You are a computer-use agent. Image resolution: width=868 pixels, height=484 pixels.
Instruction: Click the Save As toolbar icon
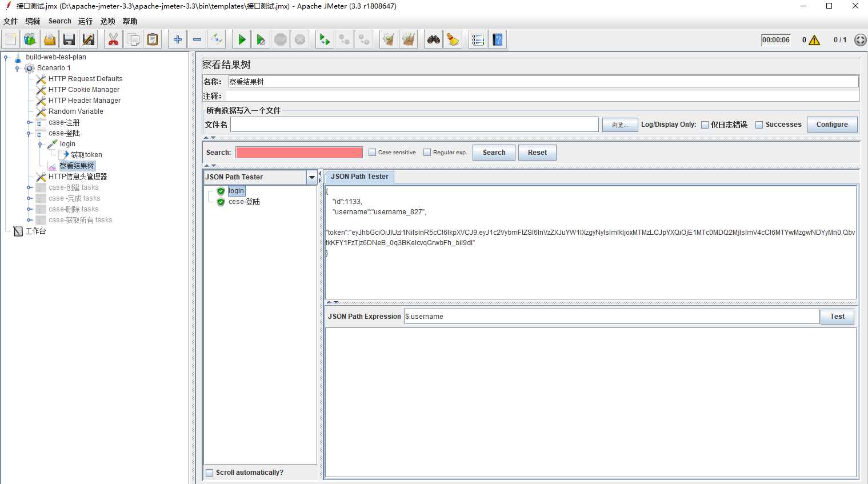(89, 39)
